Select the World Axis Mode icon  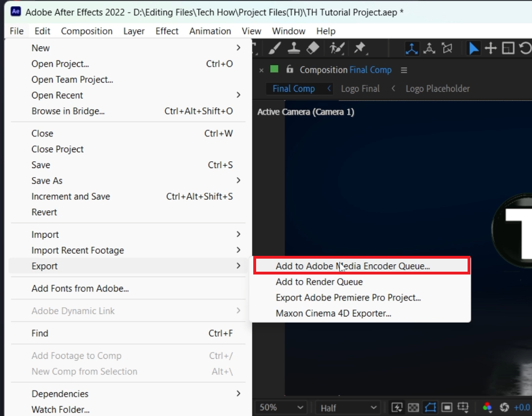click(429, 49)
